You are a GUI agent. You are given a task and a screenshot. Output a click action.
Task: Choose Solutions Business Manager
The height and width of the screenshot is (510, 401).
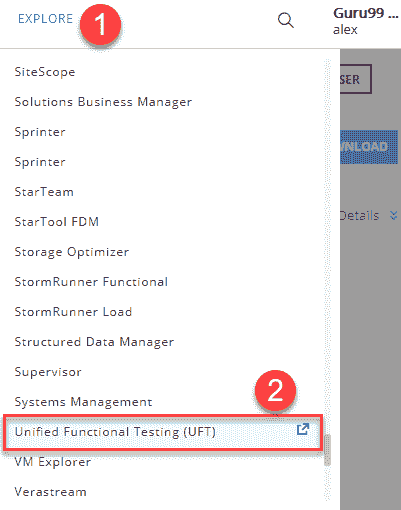coord(103,102)
